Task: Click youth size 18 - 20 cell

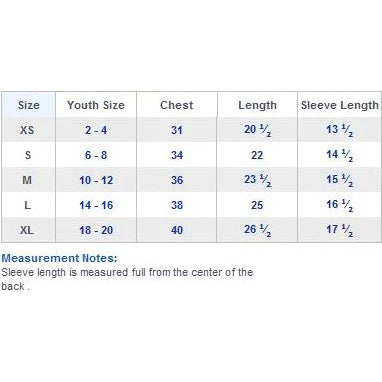Action: (x=96, y=230)
